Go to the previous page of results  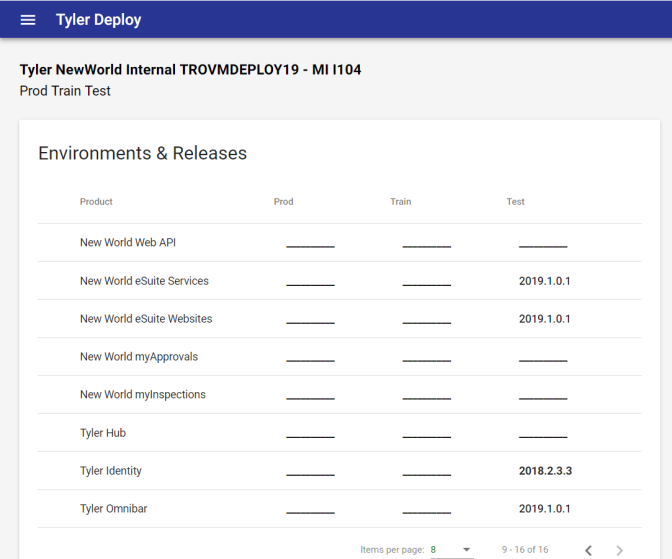tap(588, 550)
